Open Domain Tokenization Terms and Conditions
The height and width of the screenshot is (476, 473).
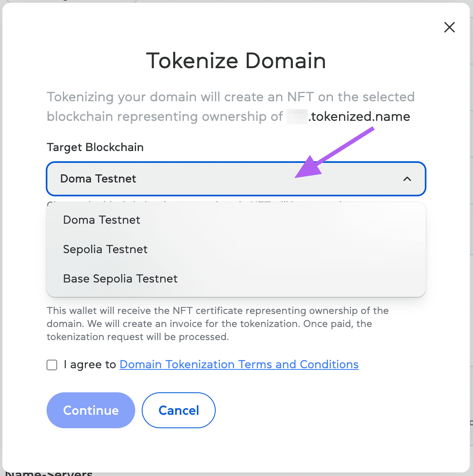(x=239, y=365)
